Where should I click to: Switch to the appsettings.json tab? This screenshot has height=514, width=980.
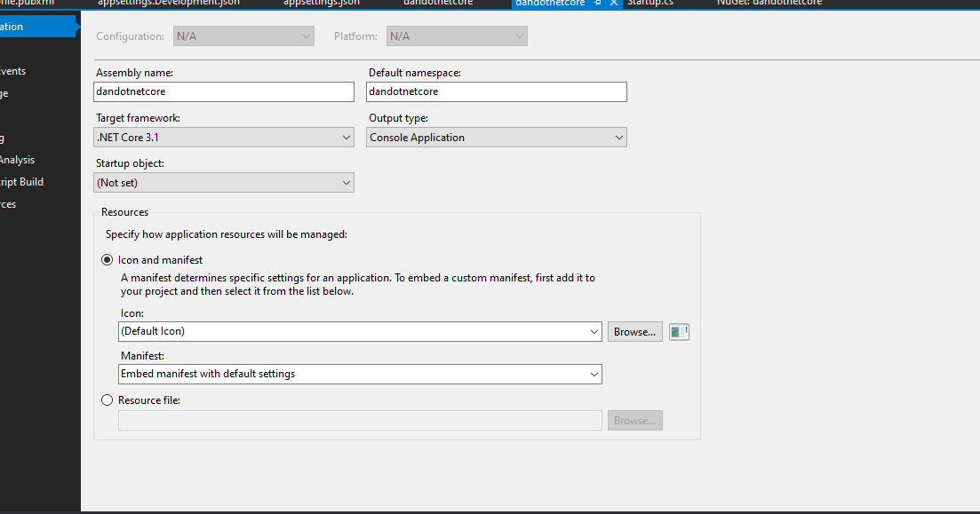[322, 3]
